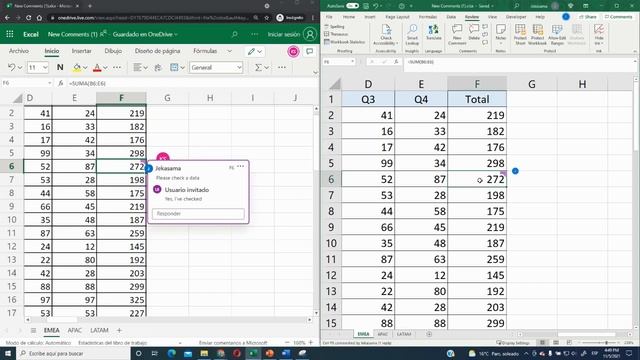Open the editing mode pencil dropdown
Viewport: 640px width, 360px height.
255,51
